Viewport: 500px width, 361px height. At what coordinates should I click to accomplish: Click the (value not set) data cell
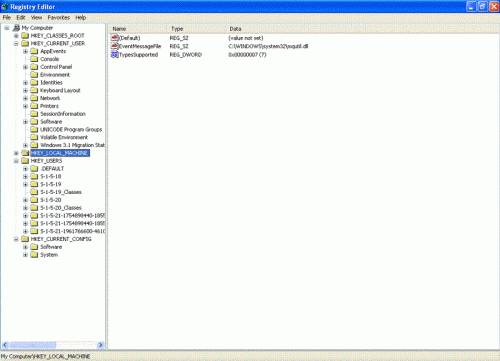point(246,38)
